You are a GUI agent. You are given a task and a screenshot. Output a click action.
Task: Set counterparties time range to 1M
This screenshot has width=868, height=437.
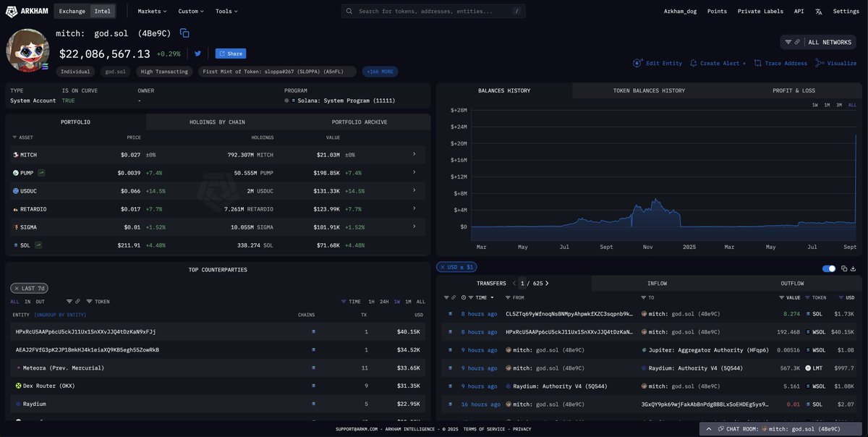tap(408, 301)
